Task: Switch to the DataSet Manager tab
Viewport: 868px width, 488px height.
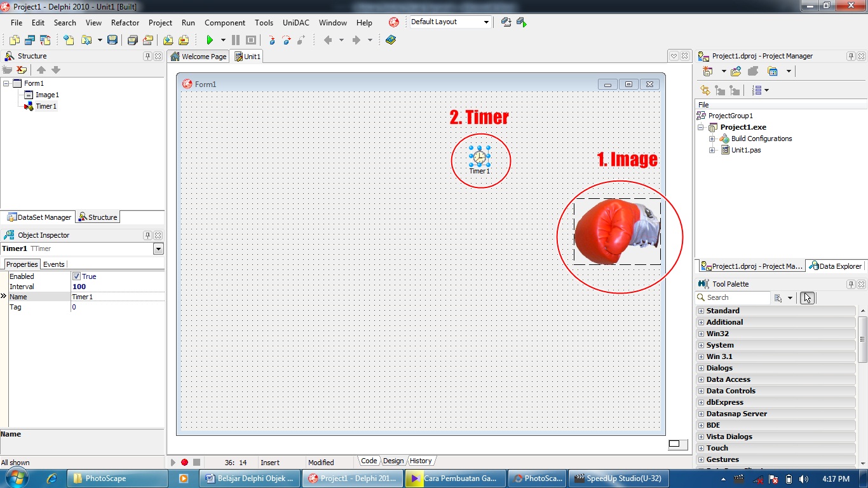Action: tap(39, 217)
